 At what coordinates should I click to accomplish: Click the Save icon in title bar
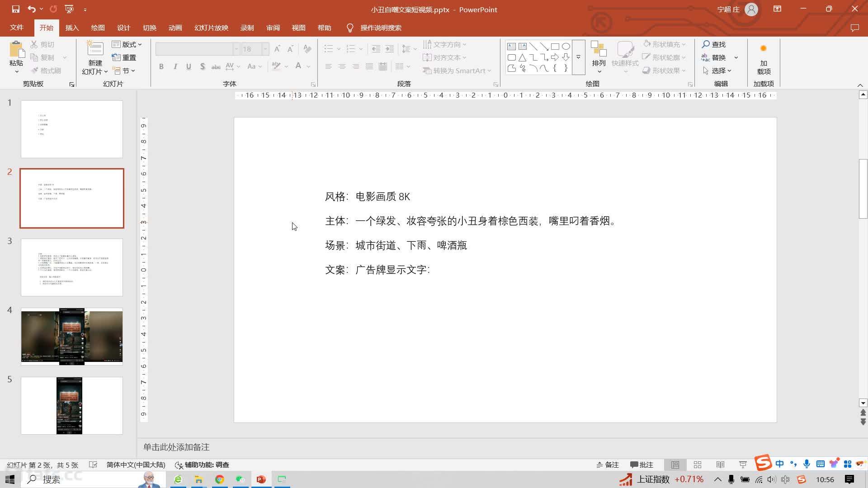point(15,9)
